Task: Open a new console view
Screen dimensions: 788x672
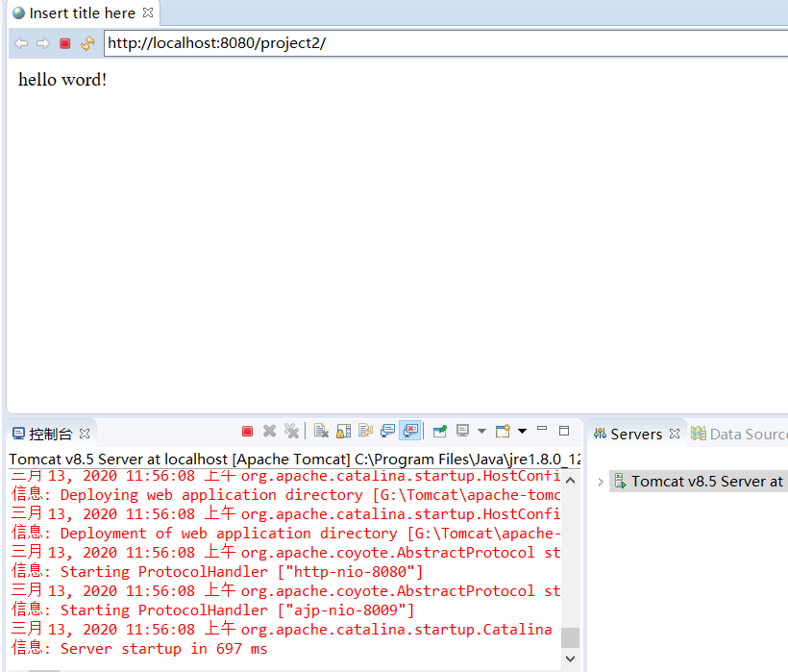Action: point(503,431)
